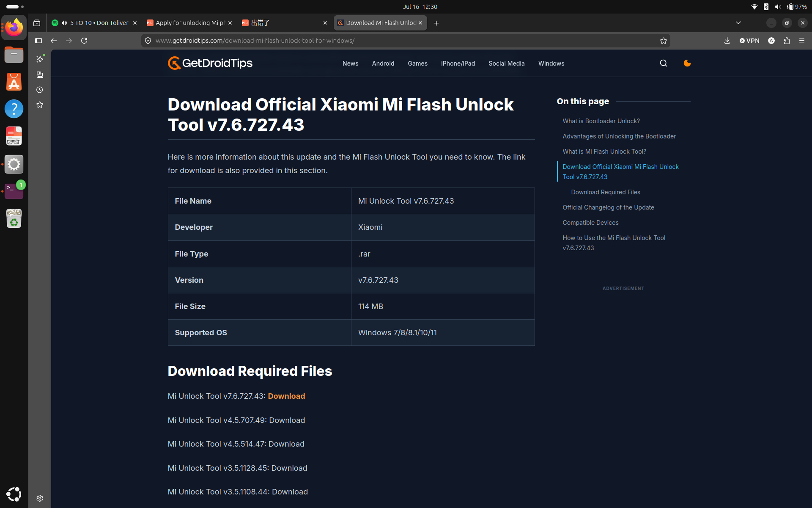The height and width of the screenshot is (508, 812).
Task: Open Terminal from the dock
Action: click(x=14, y=191)
